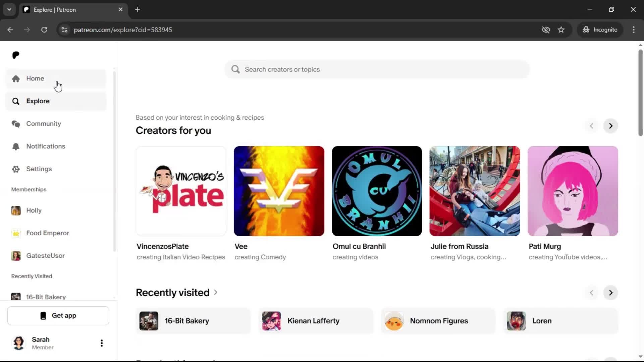Screen dimensions: 644x362
Task: Click the Patreon logo icon
Action: click(x=16, y=55)
